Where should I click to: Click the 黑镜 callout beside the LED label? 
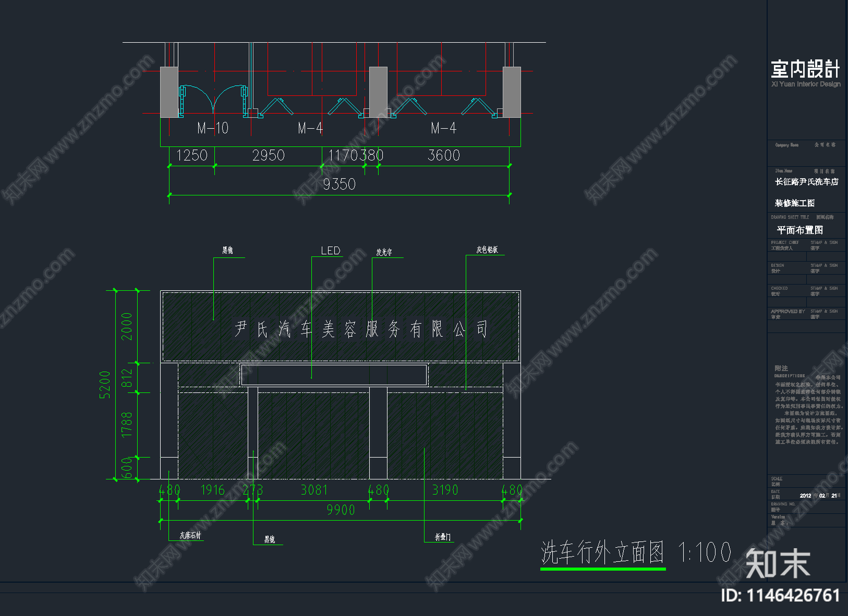227,250
